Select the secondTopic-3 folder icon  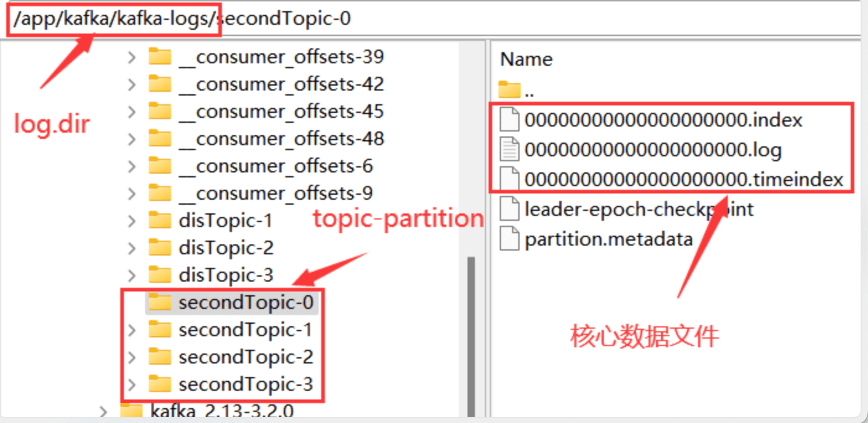click(160, 384)
